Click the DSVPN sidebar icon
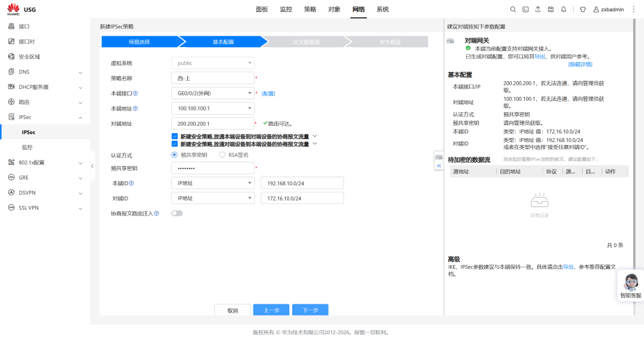Image resolution: width=644 pixels, height=339 pixels. (x=11, y=192)
